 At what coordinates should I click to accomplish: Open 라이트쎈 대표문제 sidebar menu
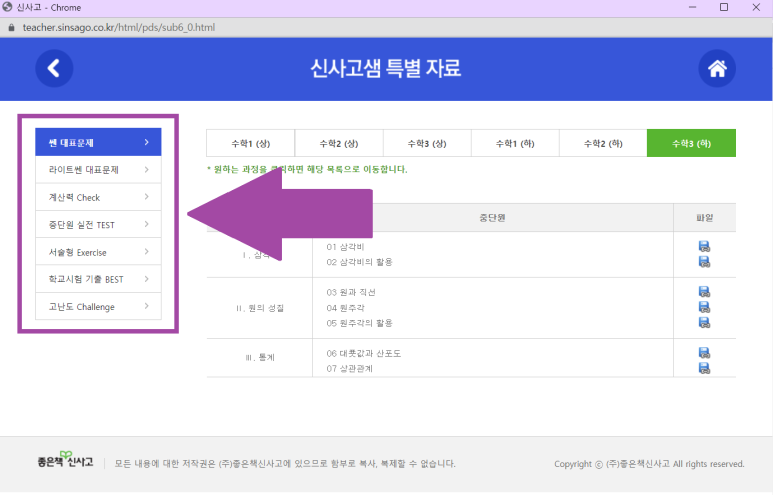98,170
